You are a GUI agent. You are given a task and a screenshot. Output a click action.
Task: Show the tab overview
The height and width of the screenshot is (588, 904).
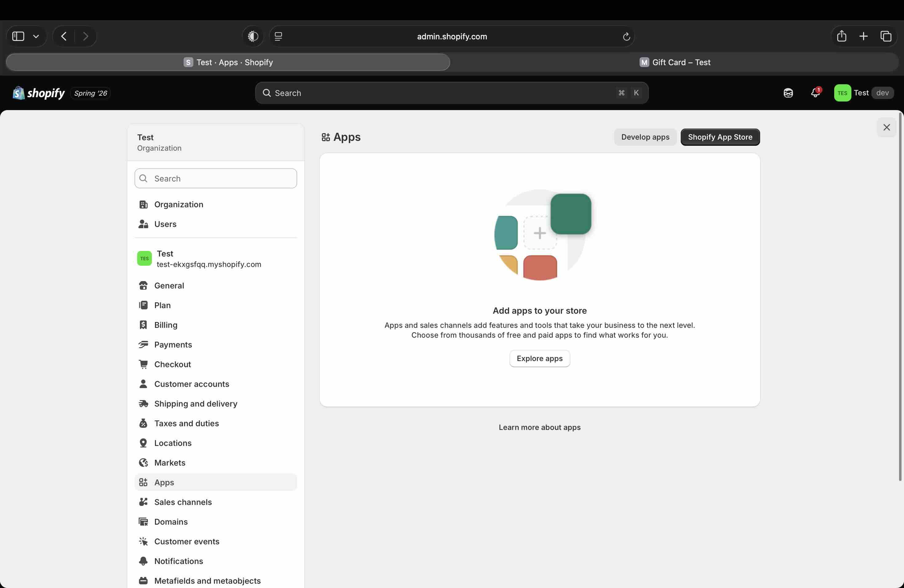(x=886, y=37)
